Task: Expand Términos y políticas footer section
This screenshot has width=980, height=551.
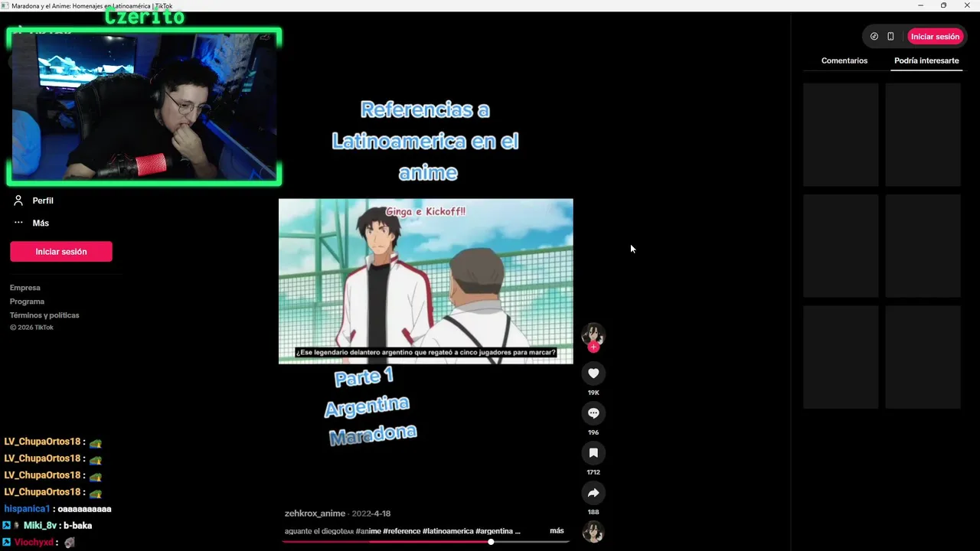Action: (x=44, y=315)
